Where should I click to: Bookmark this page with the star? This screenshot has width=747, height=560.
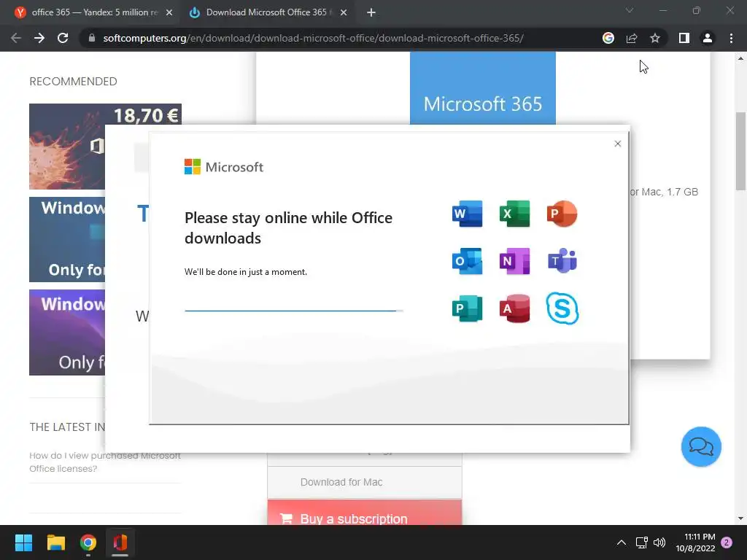[655, 38]
